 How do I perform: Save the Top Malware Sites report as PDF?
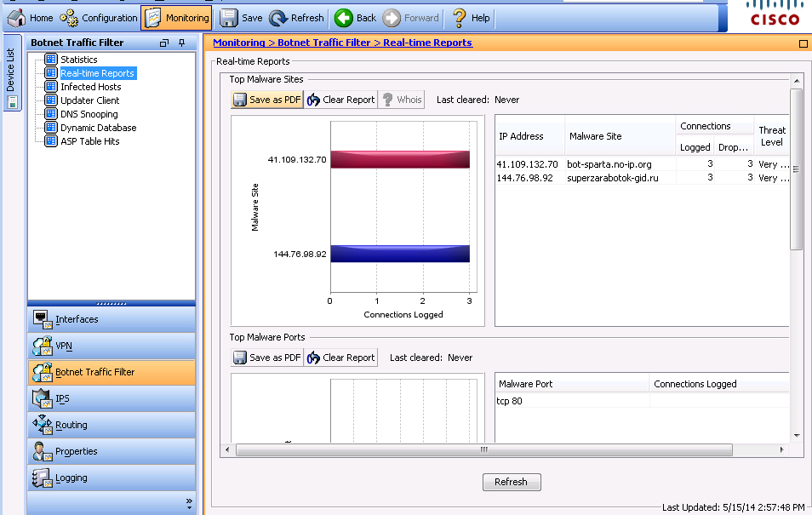tap(266, 100)
